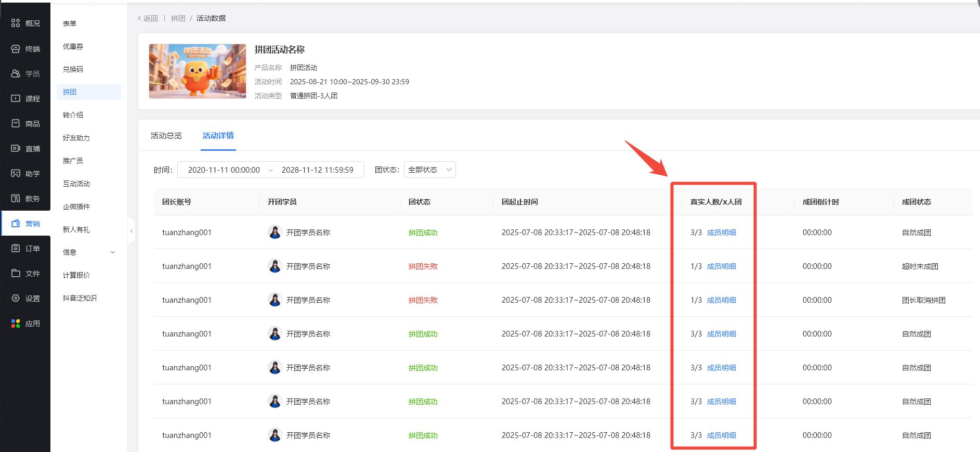Select 好友助力 in the marketing submenu
980x452 pixels.
pos(76,138)
